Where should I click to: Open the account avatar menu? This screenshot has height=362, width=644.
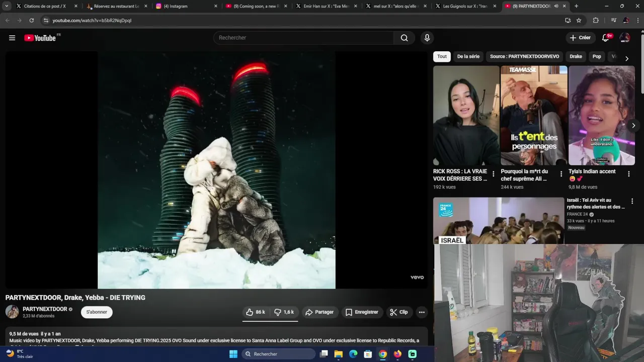625,38
